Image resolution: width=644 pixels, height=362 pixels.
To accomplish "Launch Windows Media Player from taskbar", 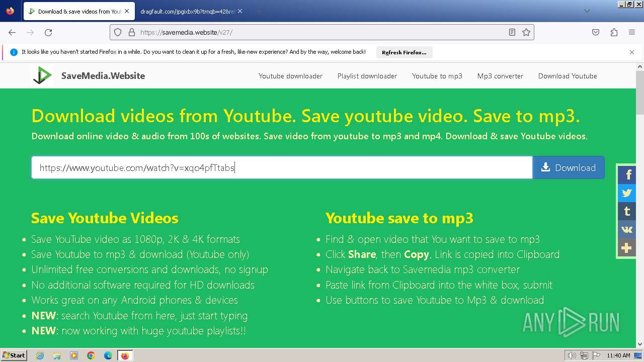I will pos(74,355).
